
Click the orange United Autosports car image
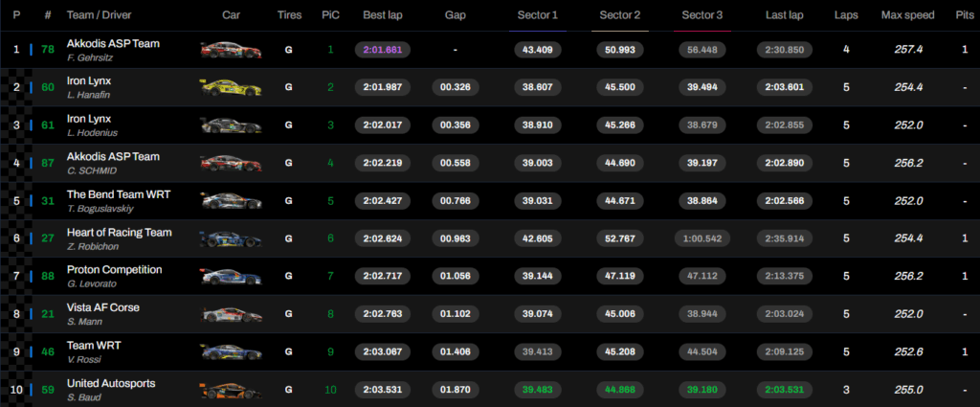[x=232, y=391]
